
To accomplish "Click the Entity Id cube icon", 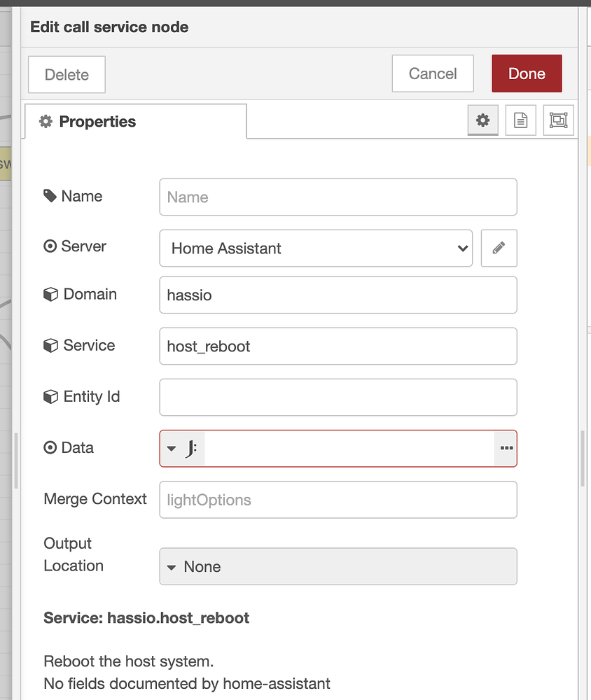I will [x=50, y=396].
